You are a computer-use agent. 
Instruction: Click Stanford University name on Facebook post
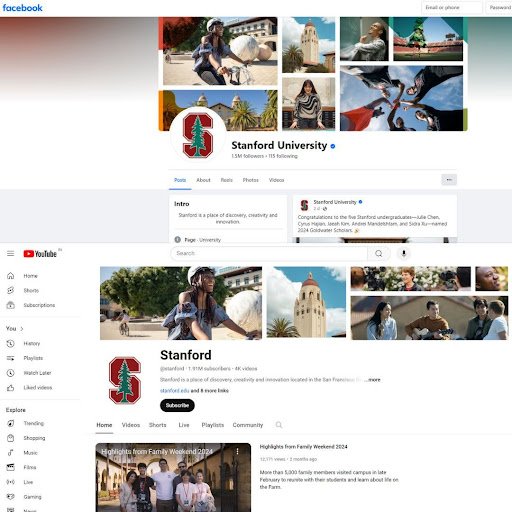point(335,202)
